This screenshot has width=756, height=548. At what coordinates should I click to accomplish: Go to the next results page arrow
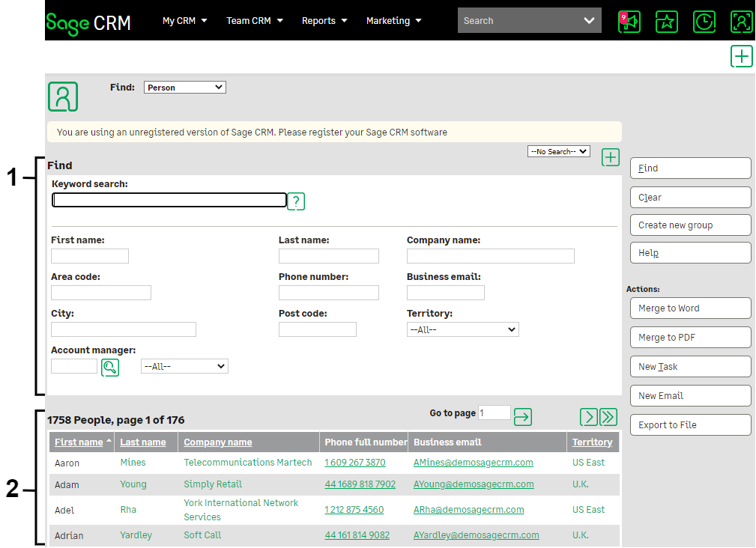pyautogui.click(x=589, y=417)
